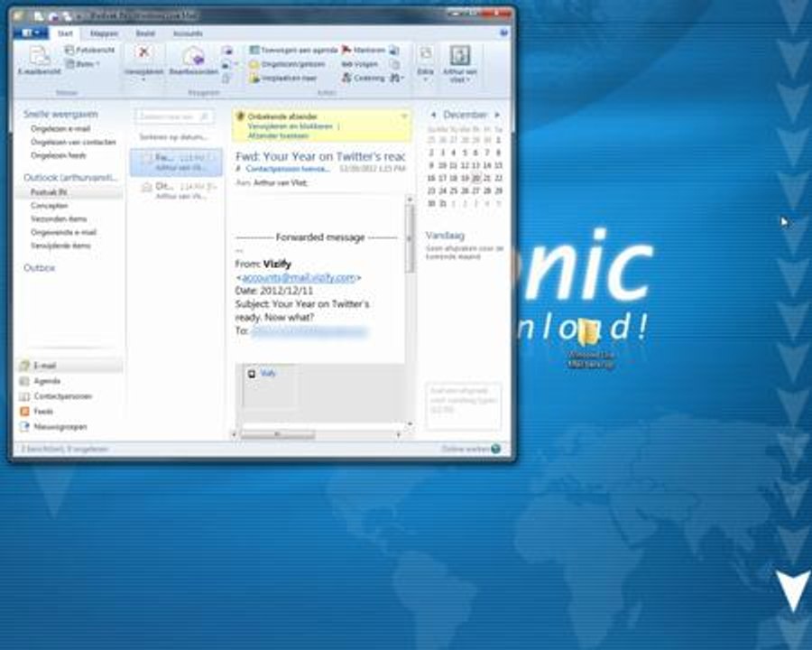Open the Codering encoding option
This screenshot has width=812, height=650.
364,79
